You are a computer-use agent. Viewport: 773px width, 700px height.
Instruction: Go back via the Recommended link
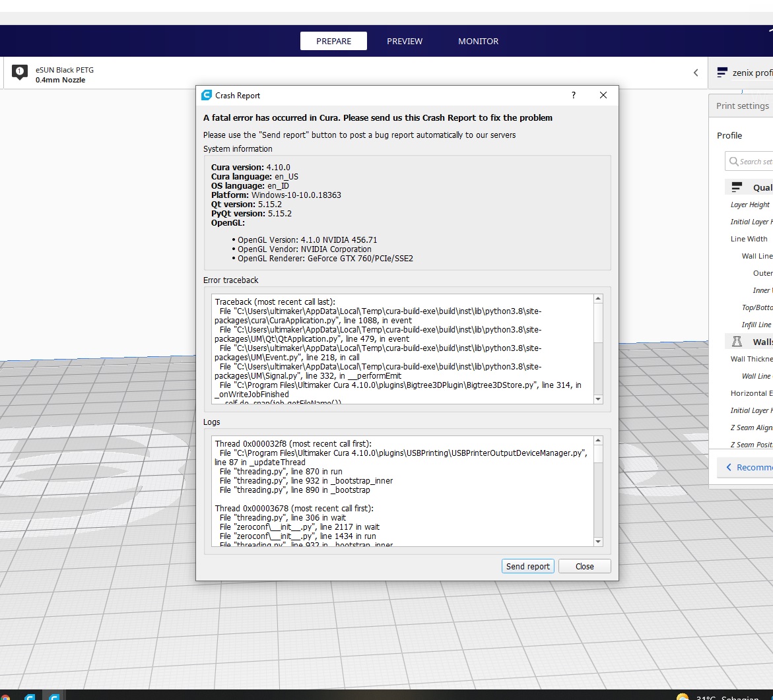(748, 467)
